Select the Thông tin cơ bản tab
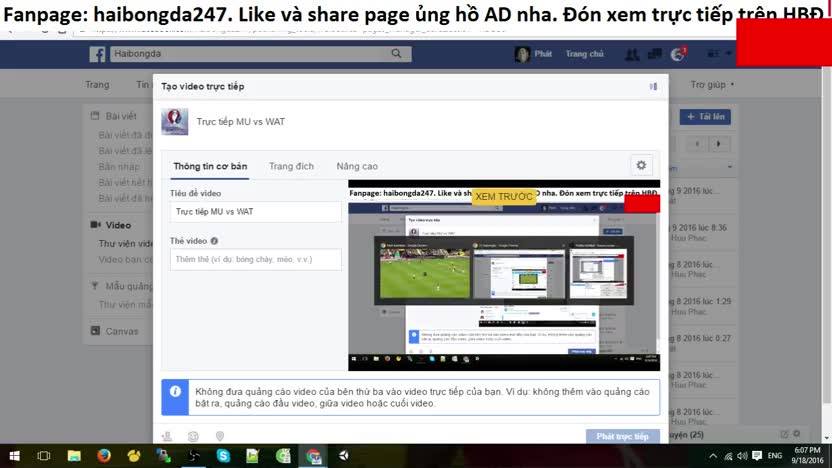Image resolution: width=832 pixels, height=468 pixels. (x=210, y=166)
